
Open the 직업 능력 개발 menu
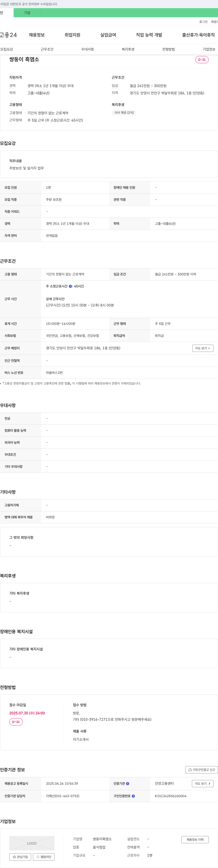[x=149, y=35]
